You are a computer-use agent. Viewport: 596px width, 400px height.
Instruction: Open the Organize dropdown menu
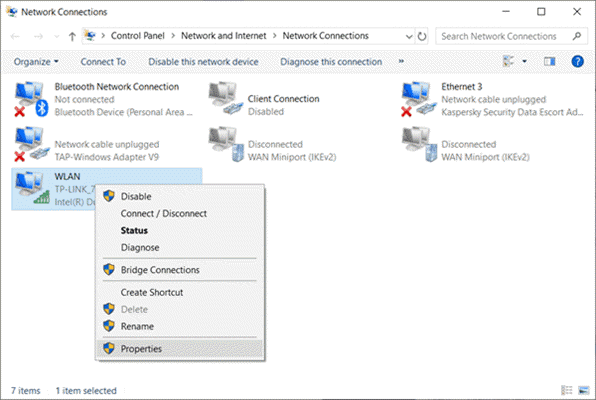coord(36,62)
